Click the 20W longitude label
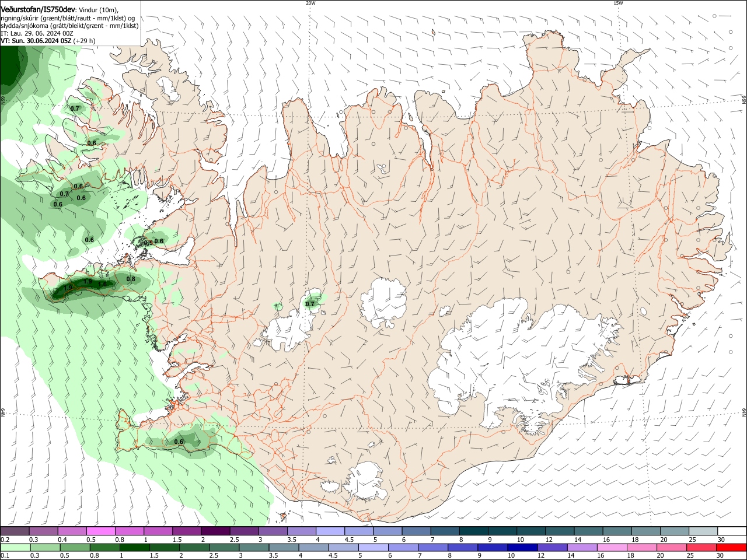 (x=310, y=3)
